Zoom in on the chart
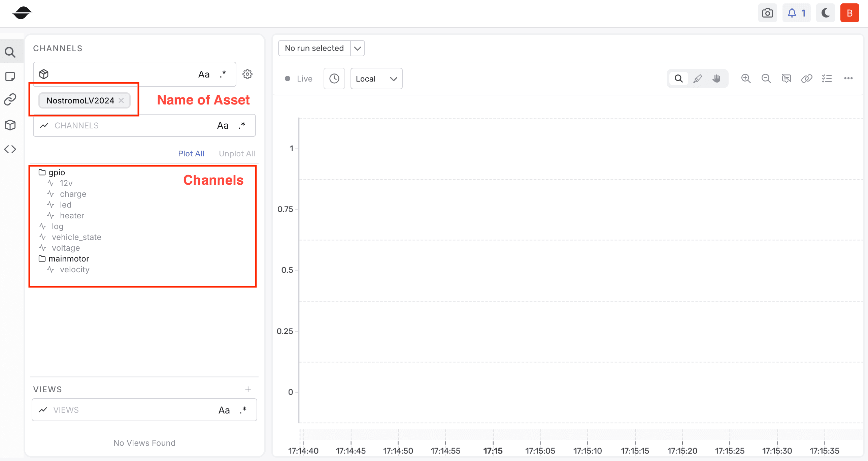 tap(746, 79)
